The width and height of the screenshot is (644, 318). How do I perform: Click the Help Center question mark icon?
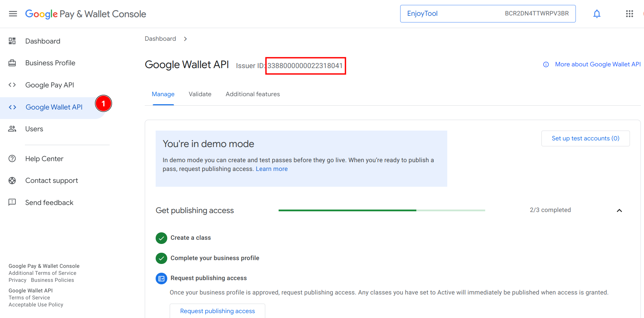point(12,159)
